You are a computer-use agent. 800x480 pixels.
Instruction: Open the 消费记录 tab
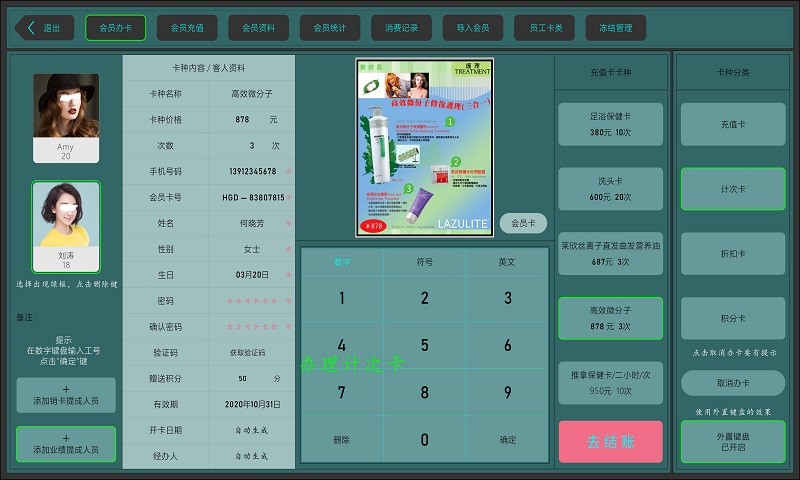click(x=401, y=28)
